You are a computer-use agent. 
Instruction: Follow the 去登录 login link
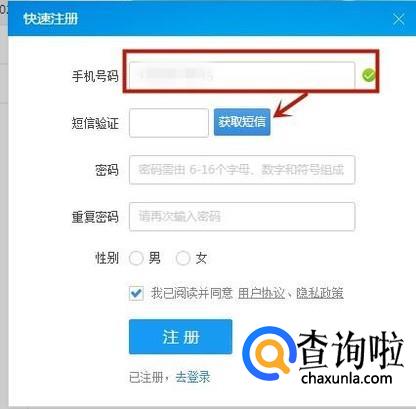coord(193,377)
